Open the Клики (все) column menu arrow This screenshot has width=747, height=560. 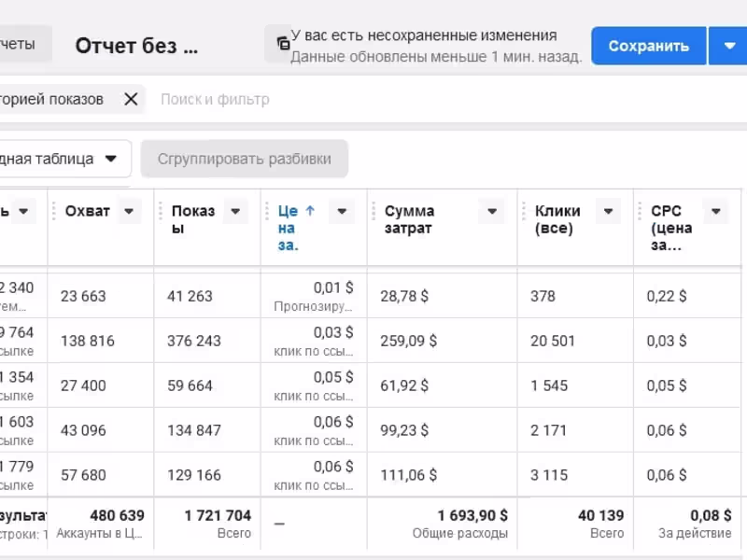coord(608,211)
